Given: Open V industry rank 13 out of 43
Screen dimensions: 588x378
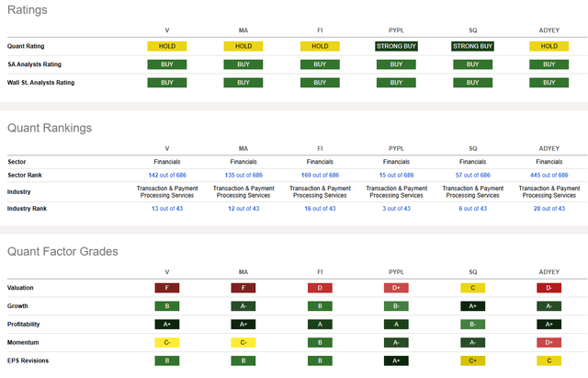Looking at the screenshot, I should pyautogui.click(x=167, y=209).
